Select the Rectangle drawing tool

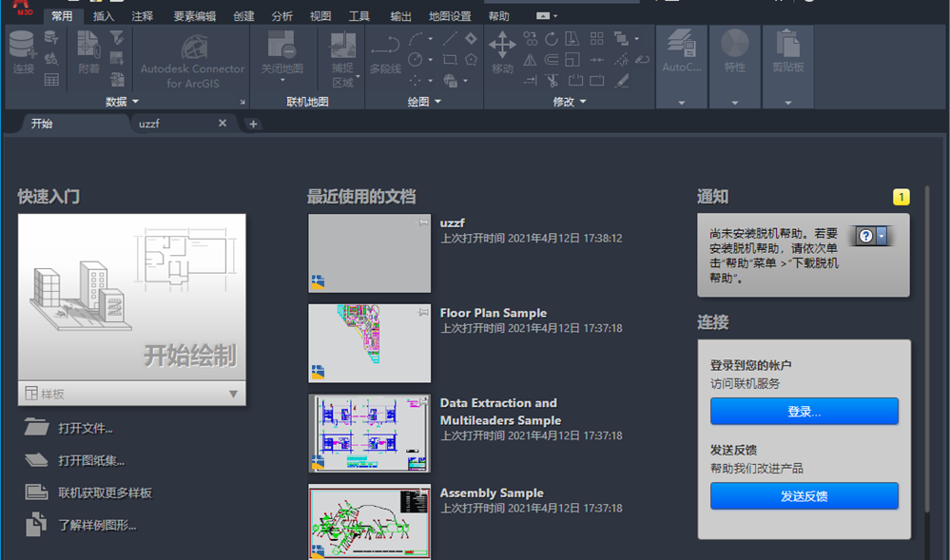point(450,59)
